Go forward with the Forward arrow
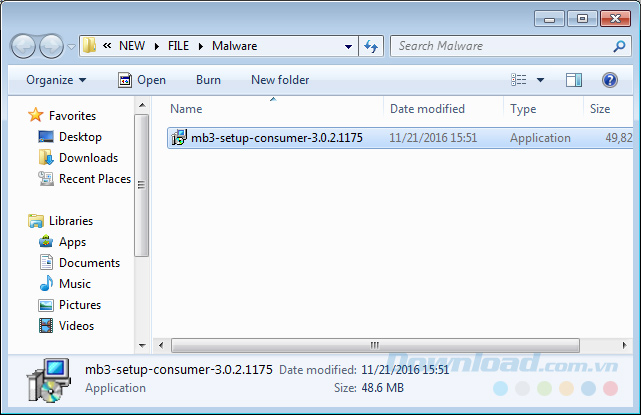 pos(51,46)
